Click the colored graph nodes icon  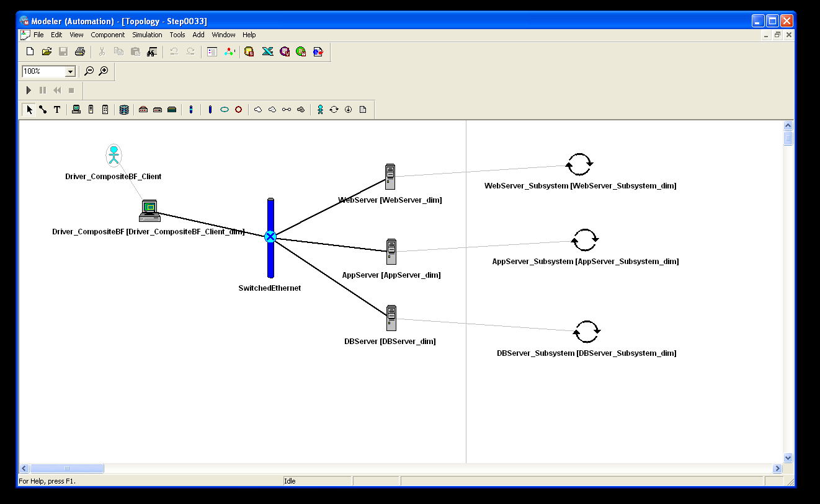230,51
